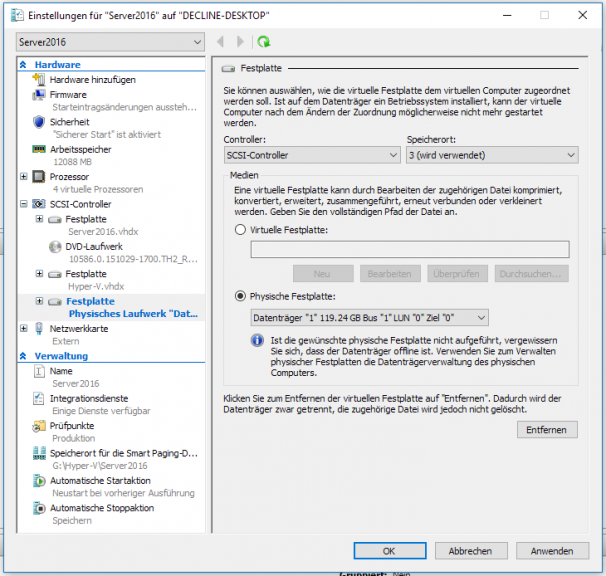Screen dimensions: 606x576
Task: Click the virtual hard disk path field
Action: pos(410,249)
